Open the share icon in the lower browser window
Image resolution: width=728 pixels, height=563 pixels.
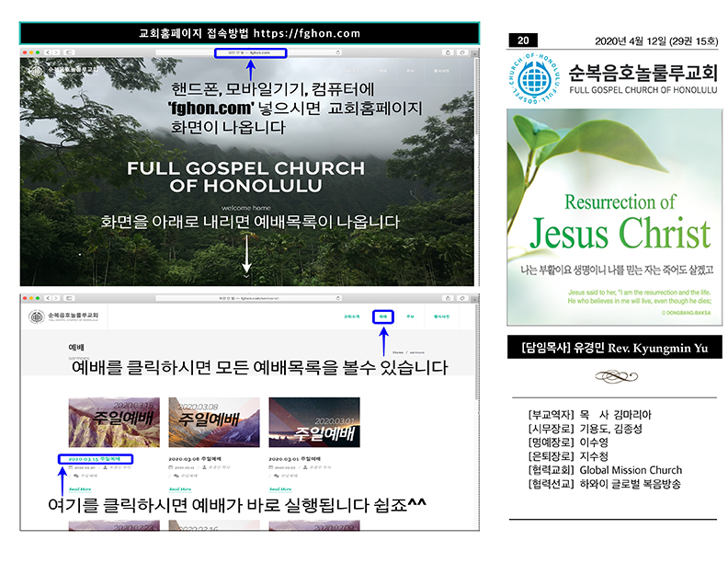point(448,298)
